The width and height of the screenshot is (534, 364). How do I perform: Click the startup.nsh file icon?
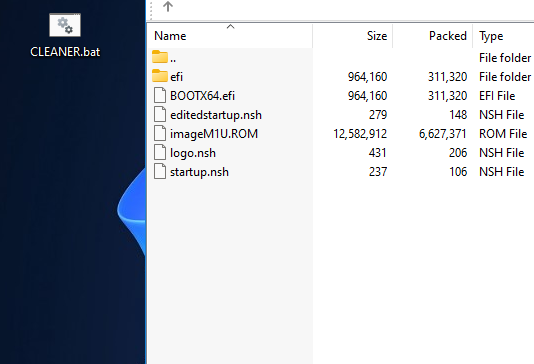coord(160,171)
